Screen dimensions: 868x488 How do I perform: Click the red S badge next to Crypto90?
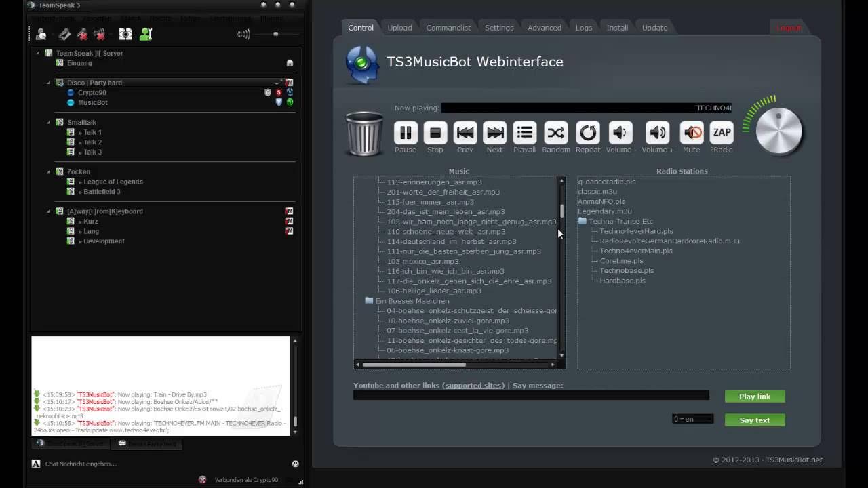tap(279, 93)
